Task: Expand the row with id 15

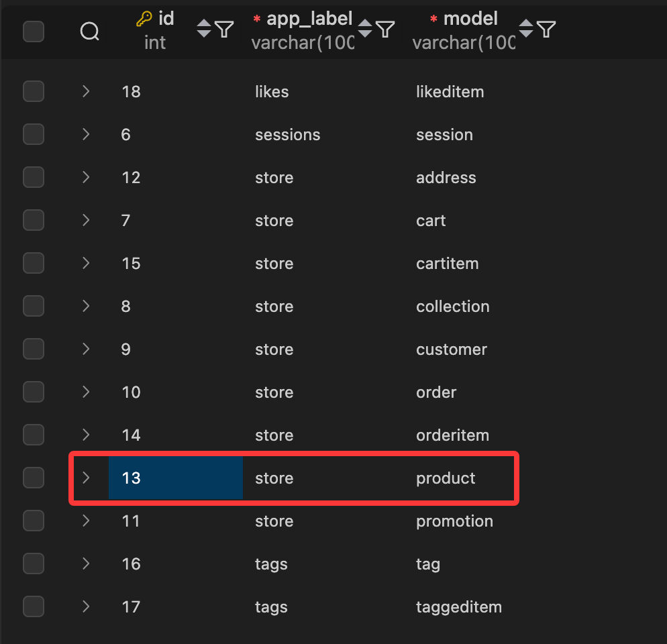Action: click(x=86, y=263)
